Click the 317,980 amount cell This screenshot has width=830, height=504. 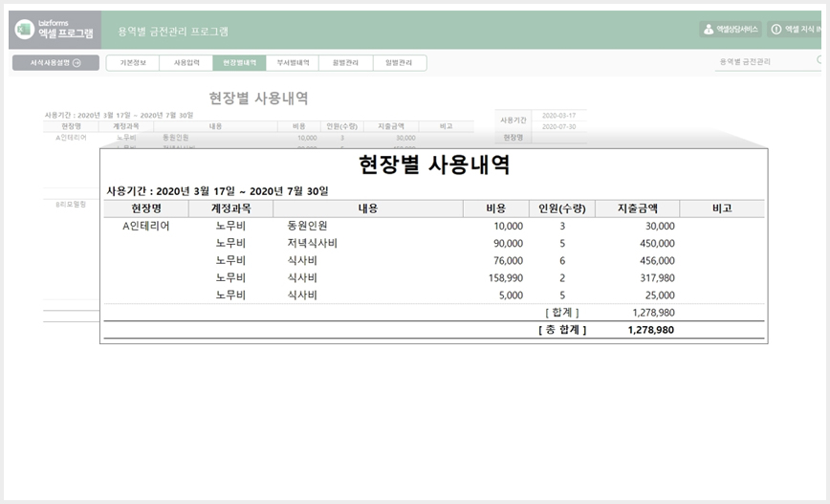click(657, 278)
